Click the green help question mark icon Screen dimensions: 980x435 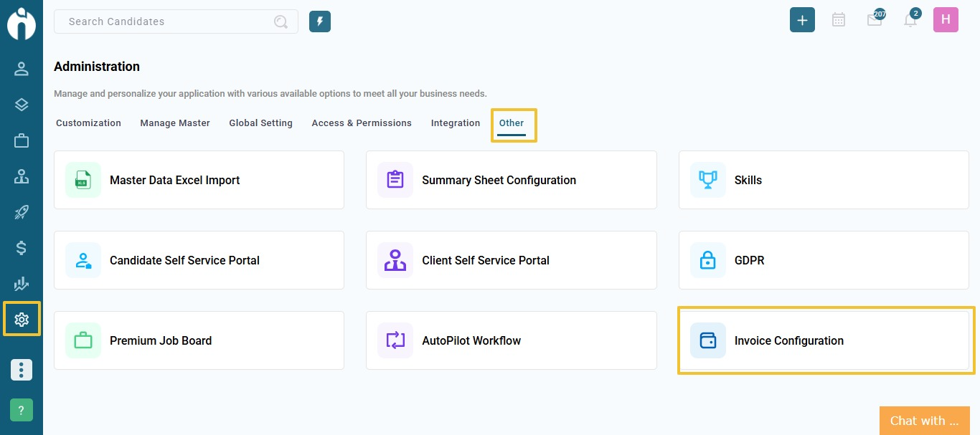click(x=22, y=410)
